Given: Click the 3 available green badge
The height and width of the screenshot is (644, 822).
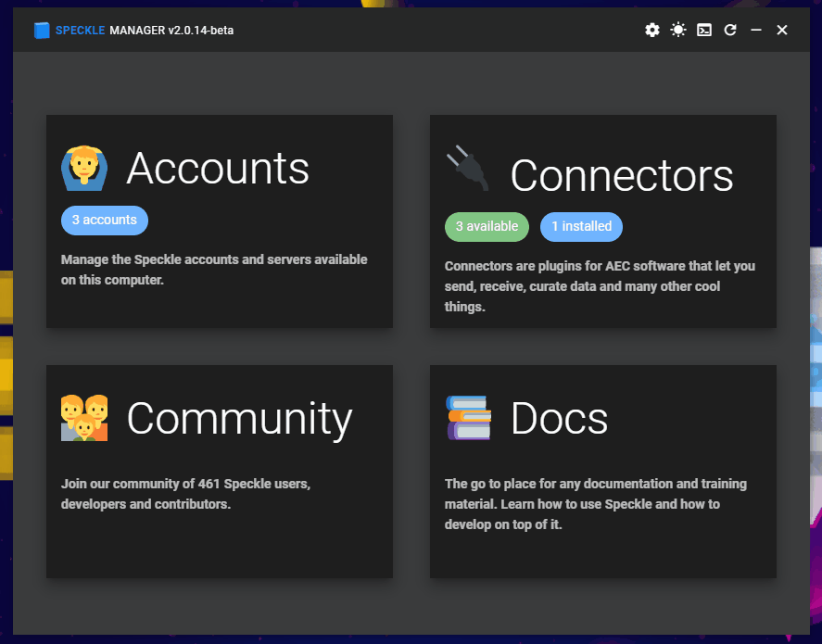Looking at the screenshot, I should pyautogui.click(x=487, y=226).
